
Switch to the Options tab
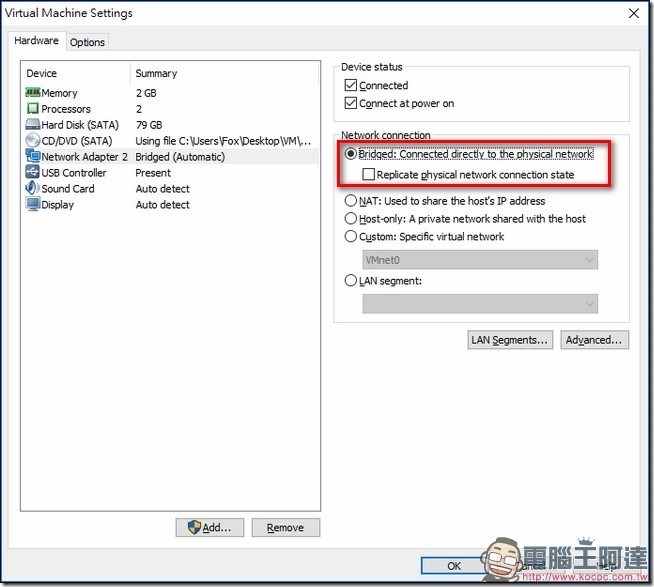[x=87, y=42]
